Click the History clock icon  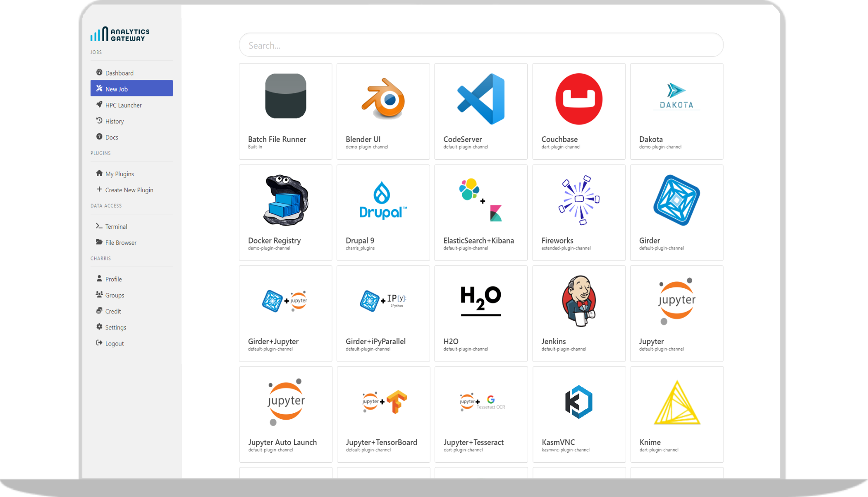[x=99, y=121]
